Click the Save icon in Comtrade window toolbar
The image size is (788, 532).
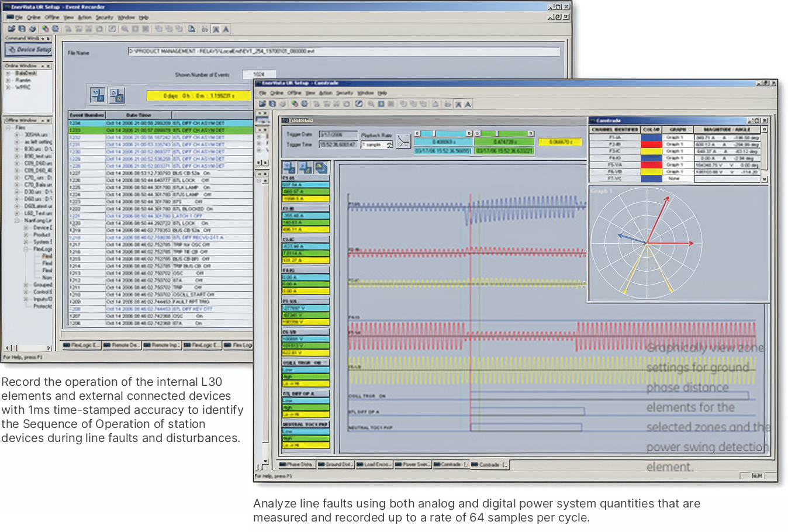coord(272,103)
